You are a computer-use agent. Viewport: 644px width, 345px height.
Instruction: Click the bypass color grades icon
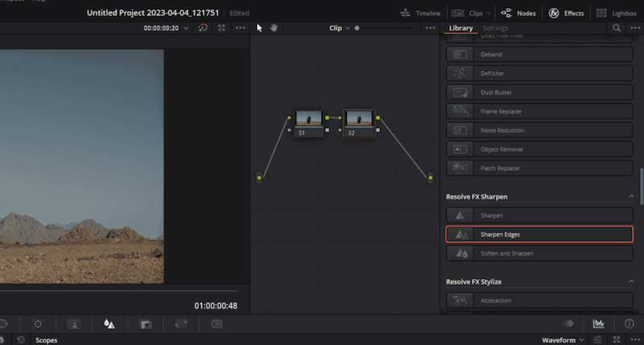203,28
